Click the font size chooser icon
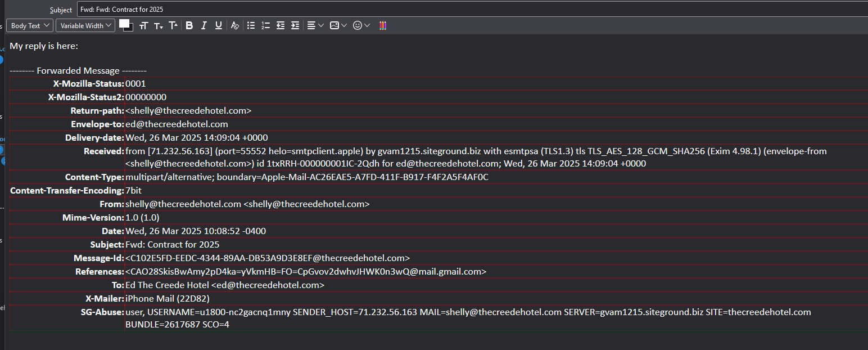 144,25
